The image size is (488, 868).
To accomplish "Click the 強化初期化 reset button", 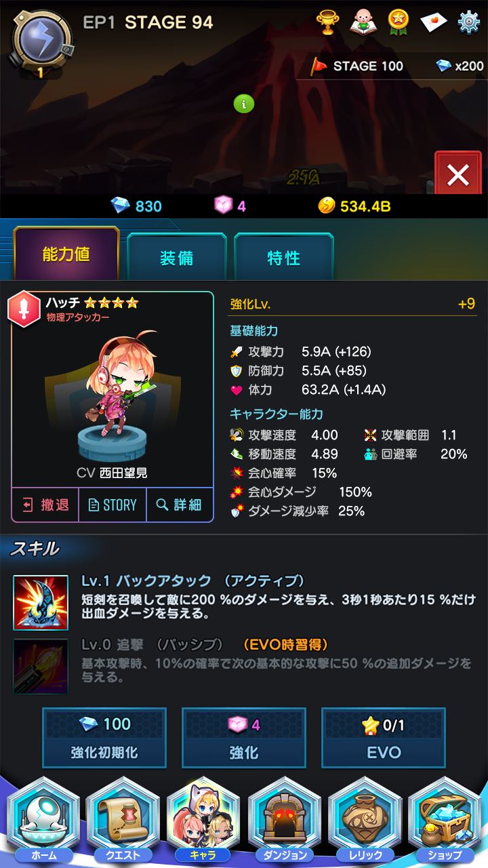I will tap(104, 738).
